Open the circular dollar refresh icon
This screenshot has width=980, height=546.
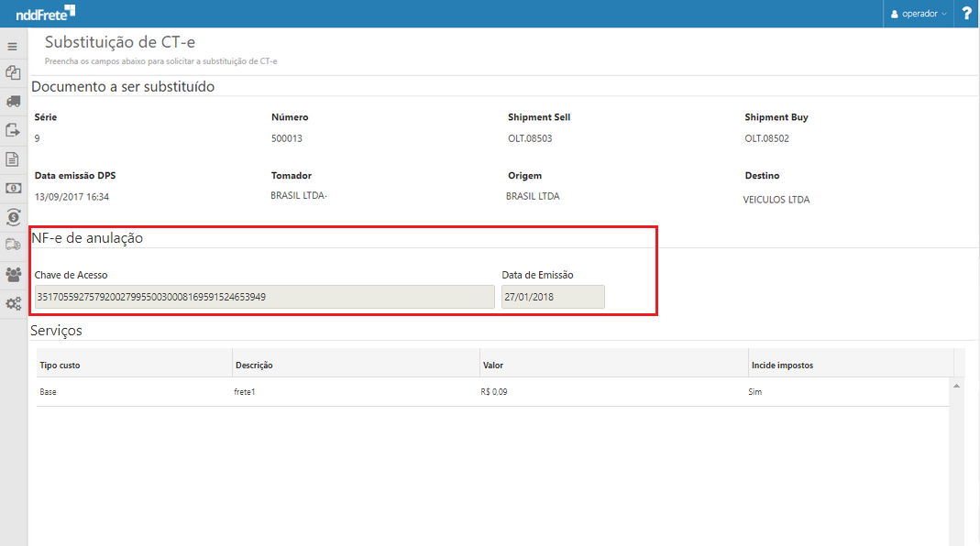13,217
